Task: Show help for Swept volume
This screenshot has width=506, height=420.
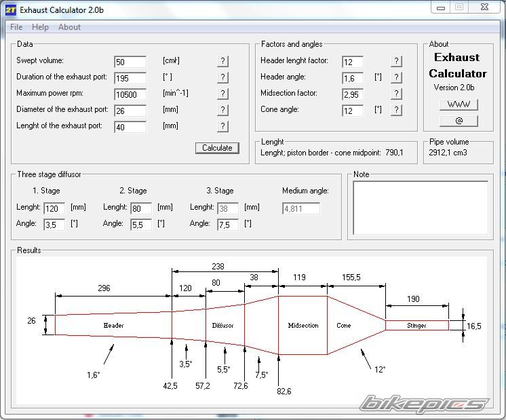Action: 222,61
